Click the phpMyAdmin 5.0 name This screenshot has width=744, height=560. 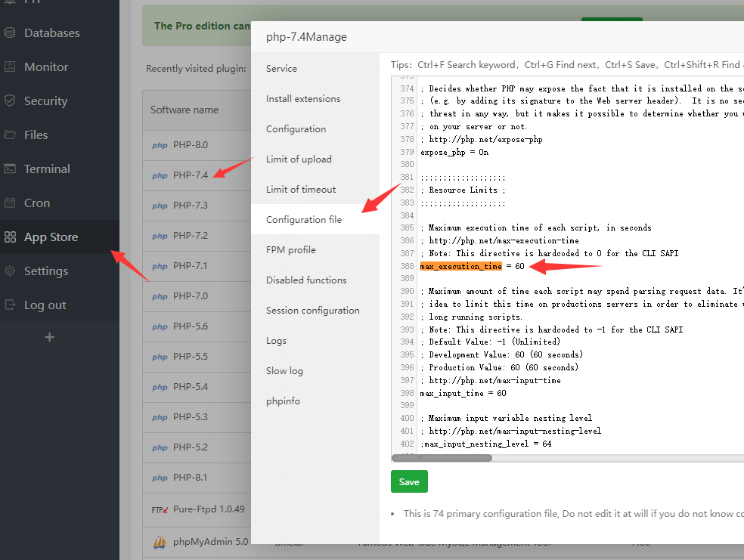[x=211, y=542]
